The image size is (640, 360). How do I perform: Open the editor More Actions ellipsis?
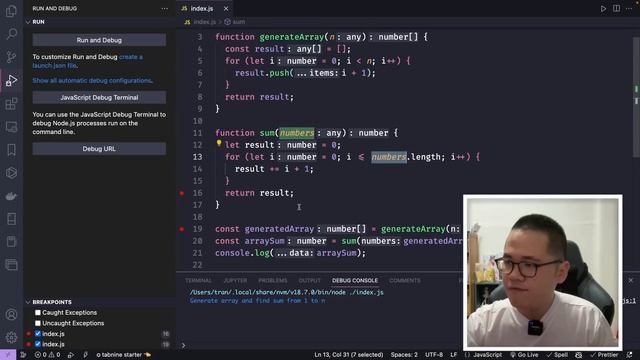pos(629,9)
